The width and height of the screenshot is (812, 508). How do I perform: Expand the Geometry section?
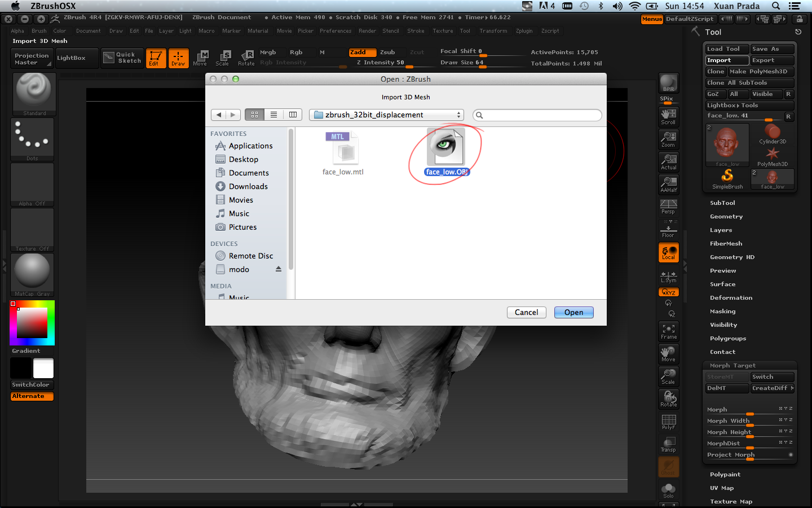(726, 216)
